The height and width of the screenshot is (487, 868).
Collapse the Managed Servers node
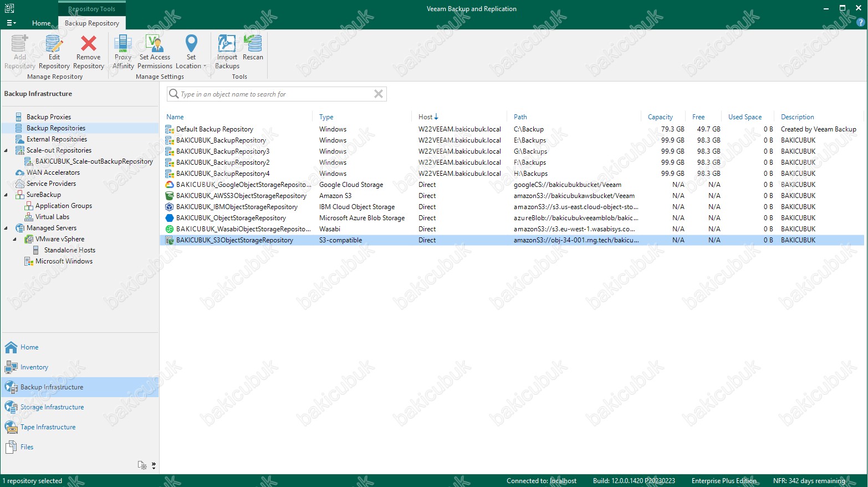pos(6,228)
